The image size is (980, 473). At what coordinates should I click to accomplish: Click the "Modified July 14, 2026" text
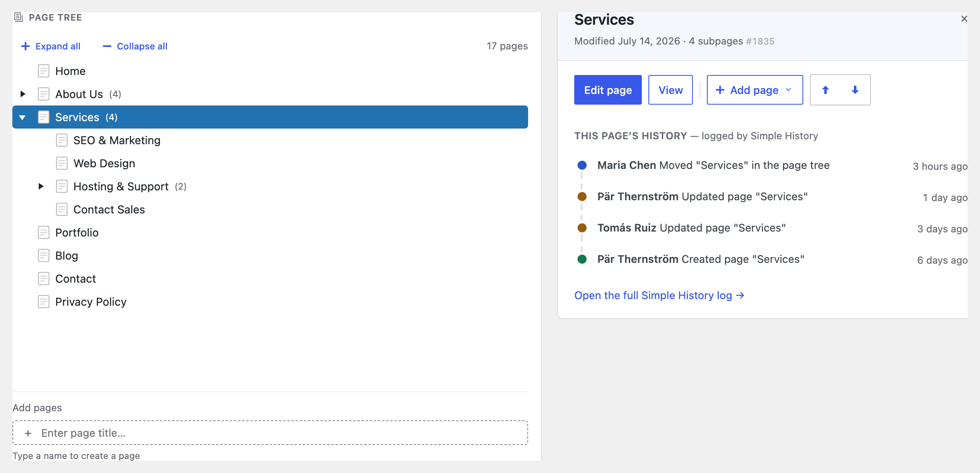coord(627,41)
